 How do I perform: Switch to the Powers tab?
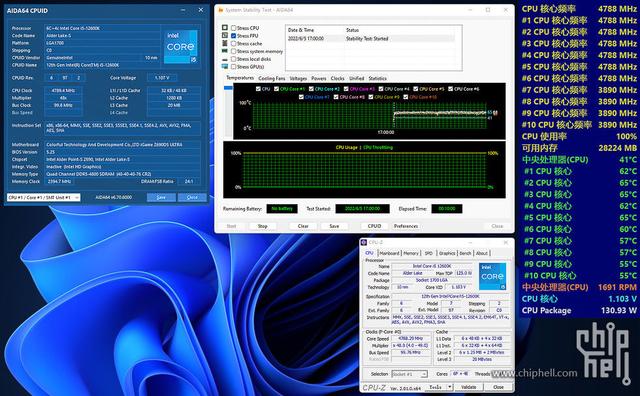(319, 78)
